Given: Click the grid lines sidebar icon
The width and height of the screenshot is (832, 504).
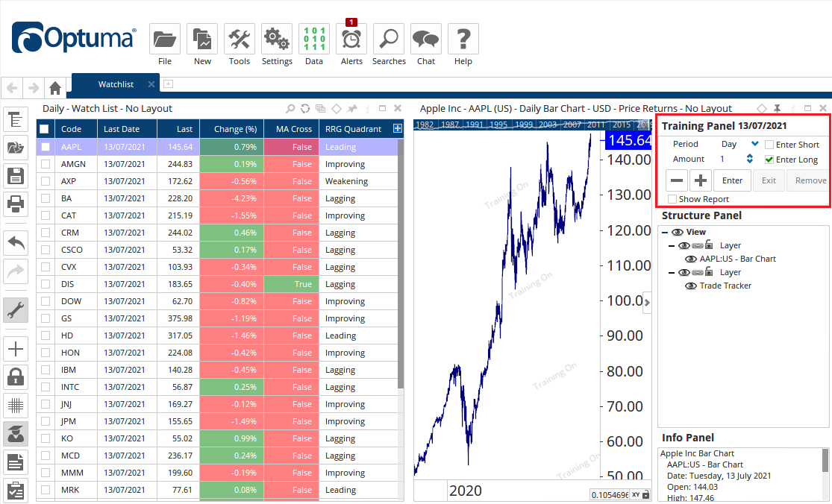Looking at the screenshot, I should tap(16, 406).
